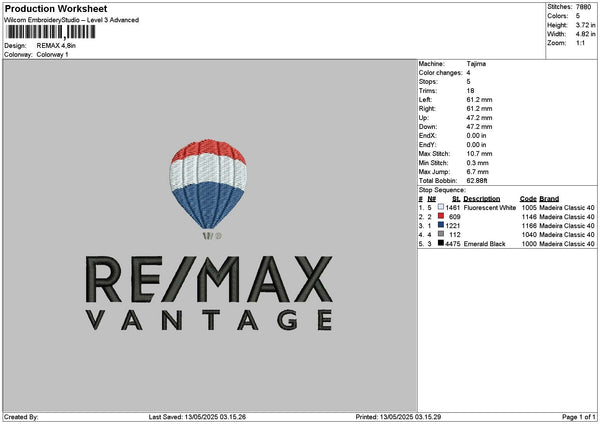Click the hot air balloon embroidery graphic
600x424 pixels.
click(x=211, y=189)
